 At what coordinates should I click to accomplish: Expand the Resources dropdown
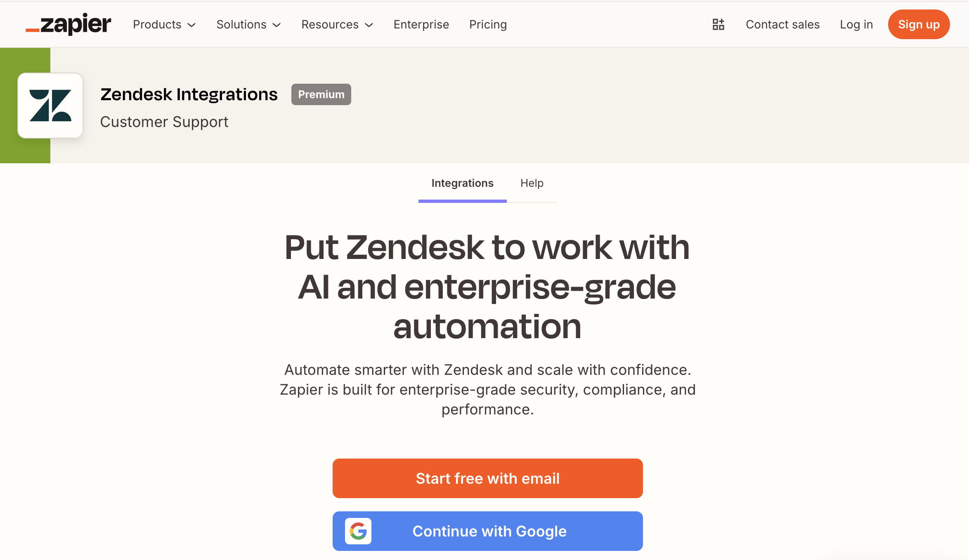[337, 24]
